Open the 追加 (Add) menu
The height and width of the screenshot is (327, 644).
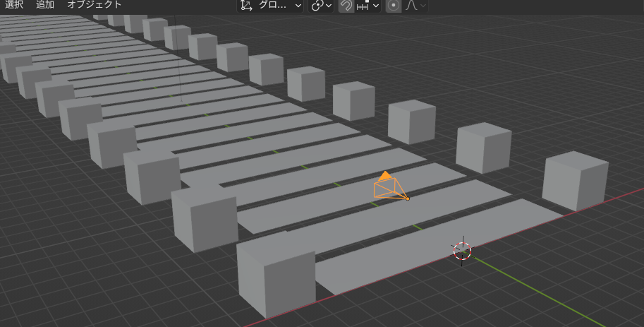click(45, 5)
